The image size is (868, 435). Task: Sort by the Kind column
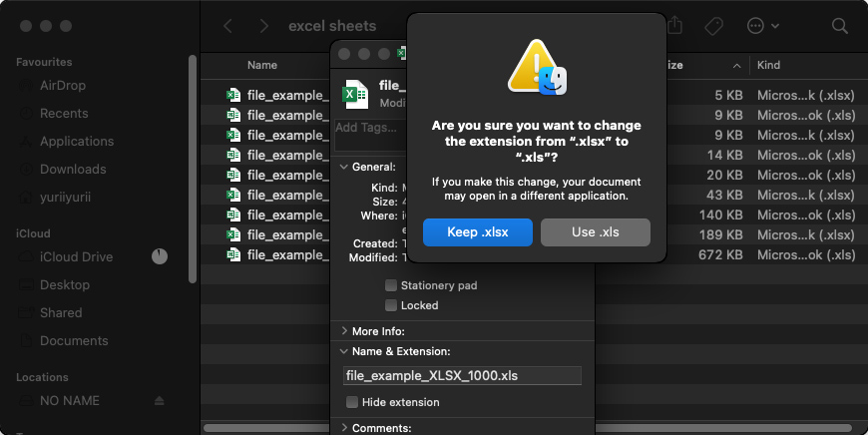click(768, 65)
